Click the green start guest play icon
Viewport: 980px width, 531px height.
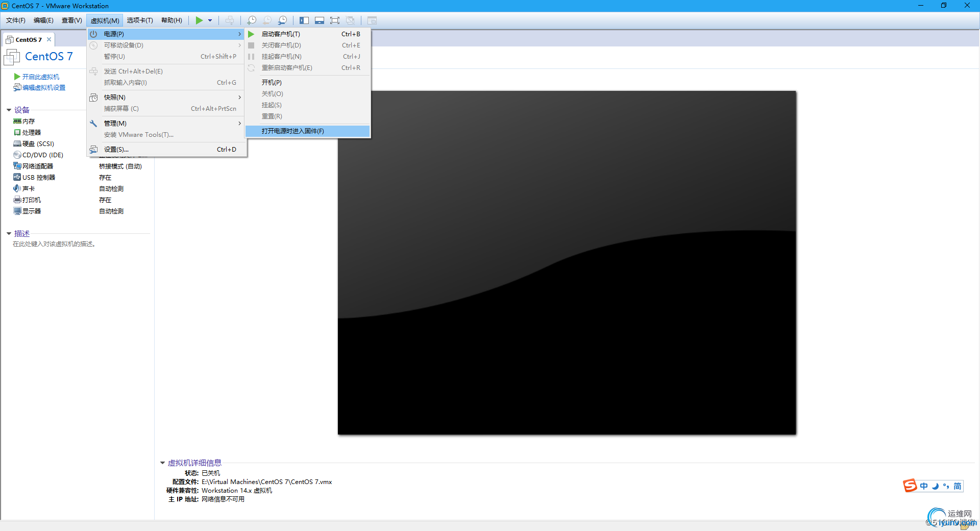coord(251,34)
